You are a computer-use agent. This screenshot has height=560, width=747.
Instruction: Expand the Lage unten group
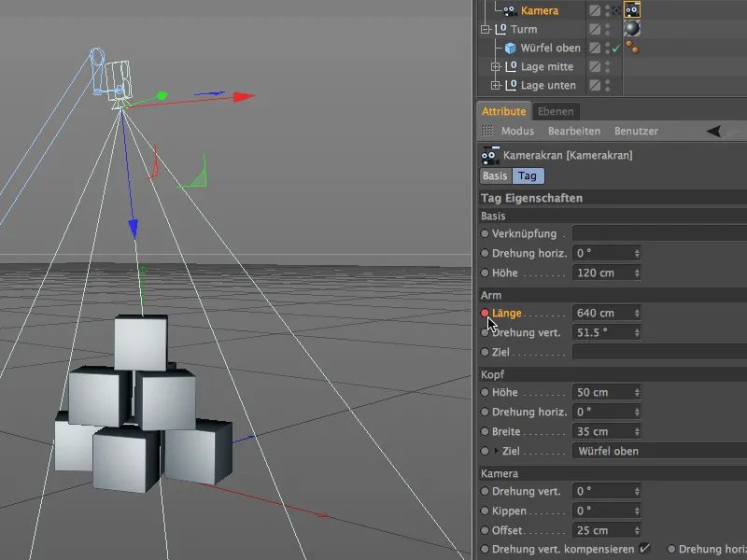pyautogui.click(x=496, y=85)
